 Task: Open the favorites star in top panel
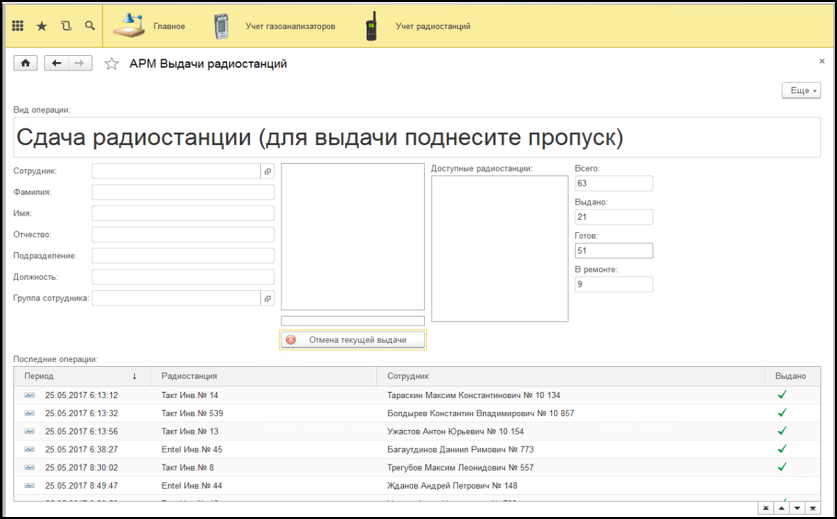point(42,26)
